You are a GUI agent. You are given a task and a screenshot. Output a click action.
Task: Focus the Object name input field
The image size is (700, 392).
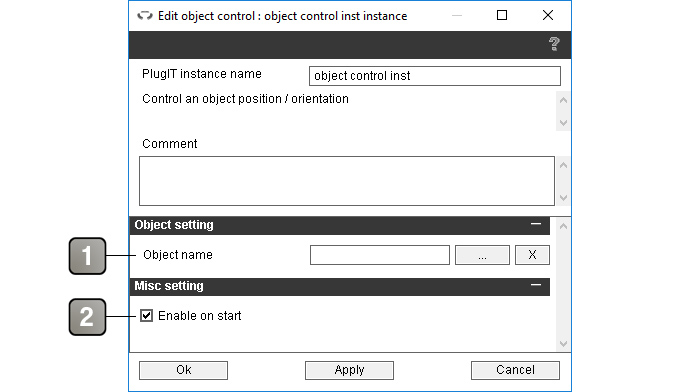[380, 255]
